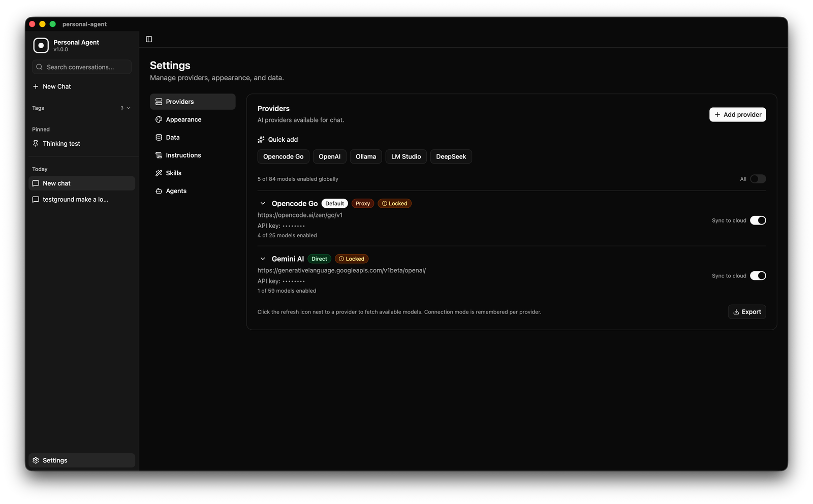Open the Providers settings tab

click(x=193, y=102)
